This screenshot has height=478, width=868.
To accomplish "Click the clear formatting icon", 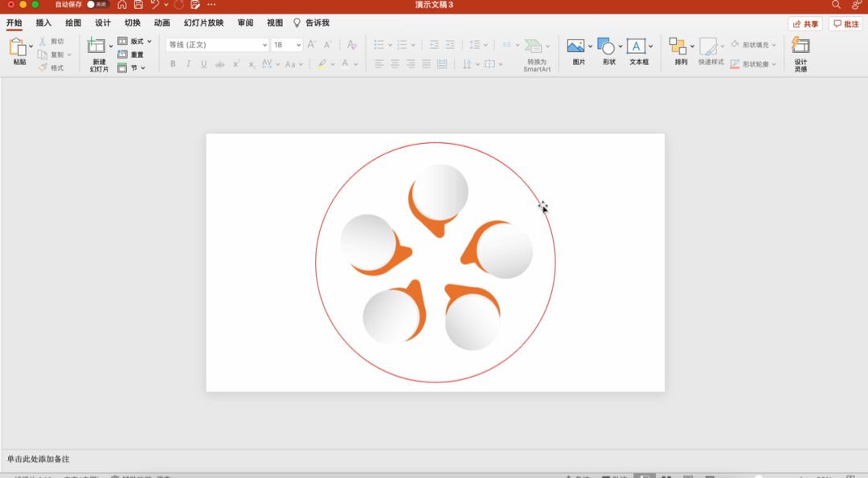I will point(351,45).
